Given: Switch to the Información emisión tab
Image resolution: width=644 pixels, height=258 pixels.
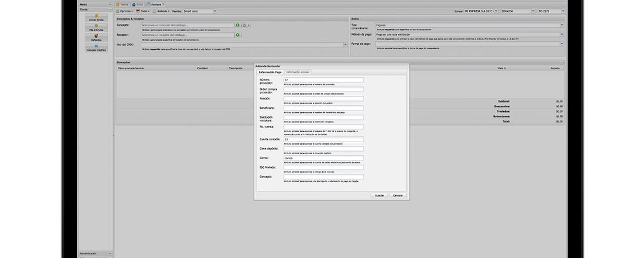Looking at the screenshot, I should pyautogui.click(x=297, y=72).
